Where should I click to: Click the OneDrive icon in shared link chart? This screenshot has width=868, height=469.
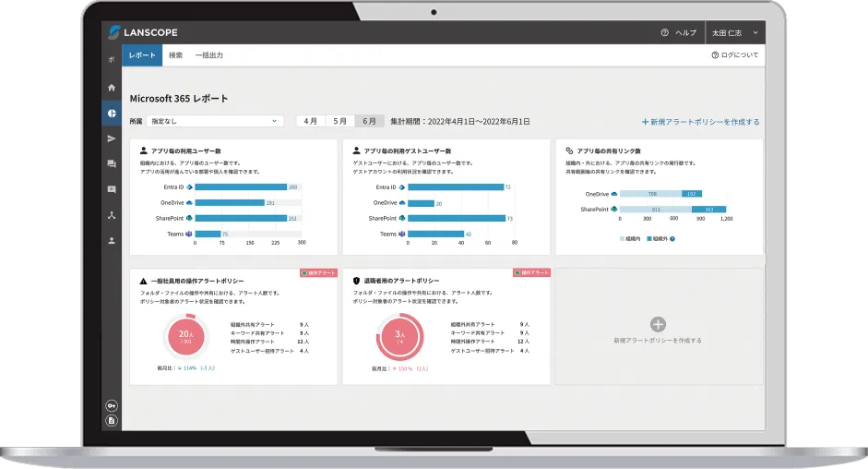(x=614, y=194)
